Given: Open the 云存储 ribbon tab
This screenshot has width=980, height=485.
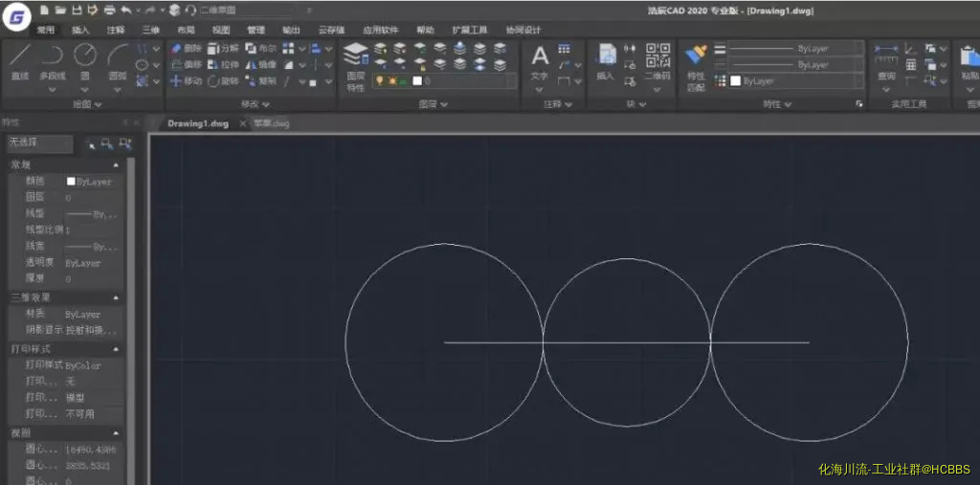Looking at the screenshot, I should pos(331,30).
